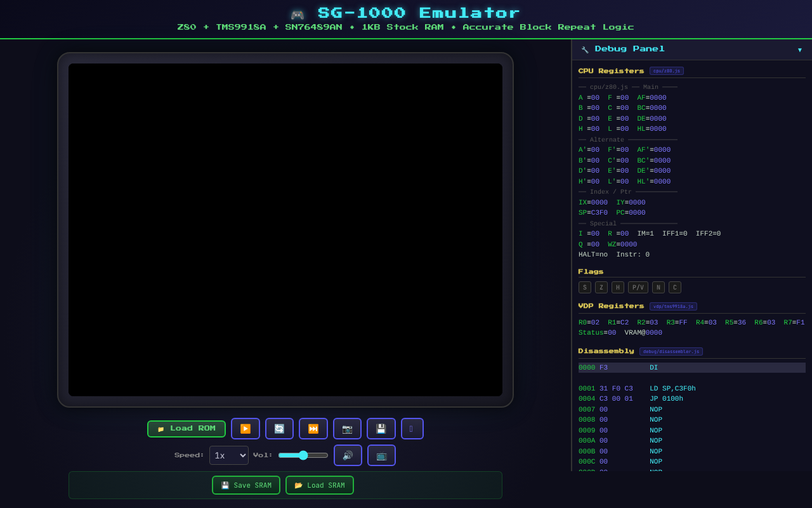Image resolution: width=812 pixels, height=508 pixels.
Task: Click the wrench icon in Debug Panel header
Action: point(585,50)
